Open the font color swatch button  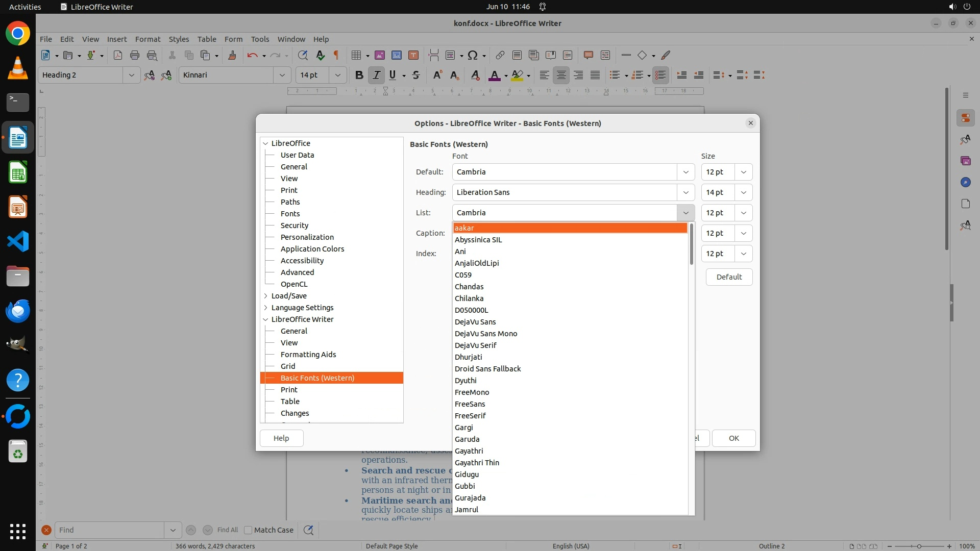click(x=494, y=75)
